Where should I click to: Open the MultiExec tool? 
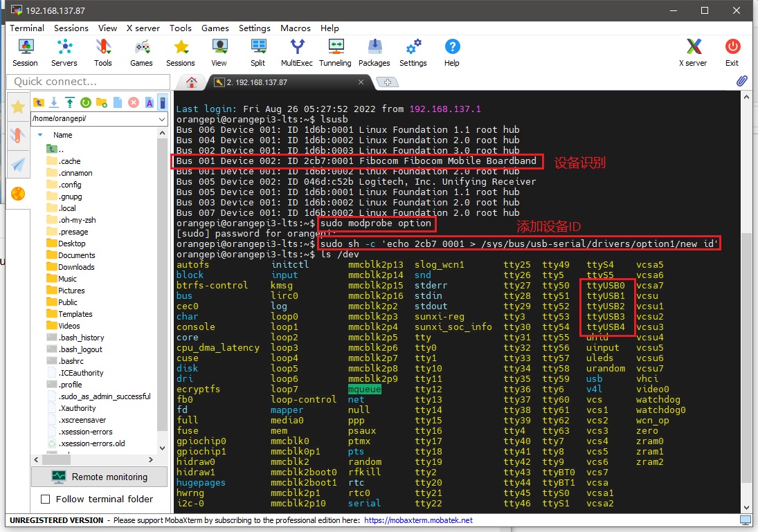coord(297,52)
